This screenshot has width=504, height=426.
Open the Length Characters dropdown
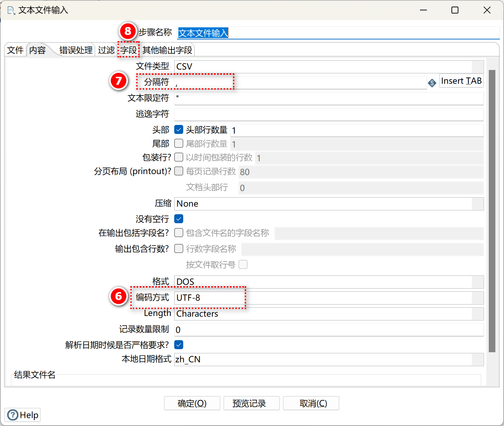pyautogui.click(x=329, y=314)
